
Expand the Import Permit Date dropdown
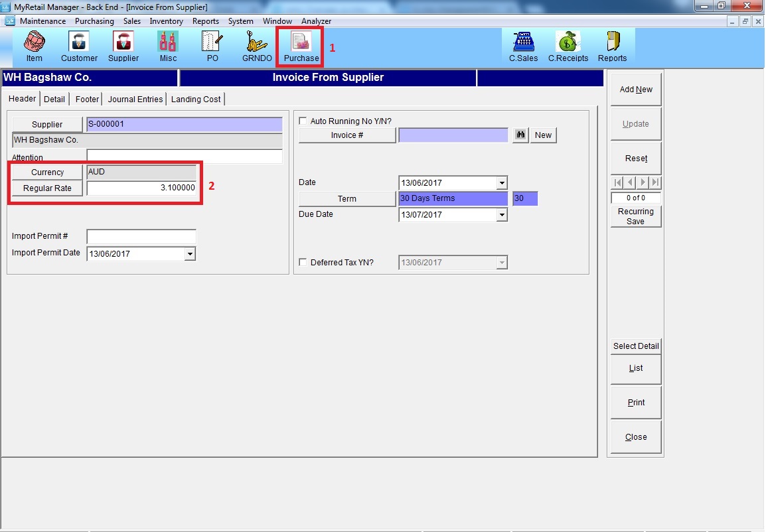click(191, 253)
